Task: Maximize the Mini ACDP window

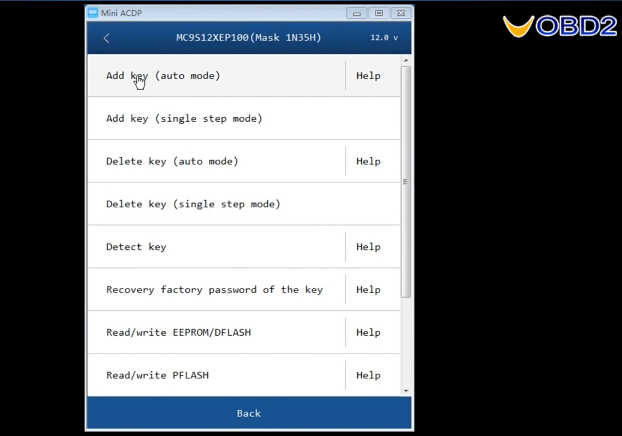Action: (379, 13)
